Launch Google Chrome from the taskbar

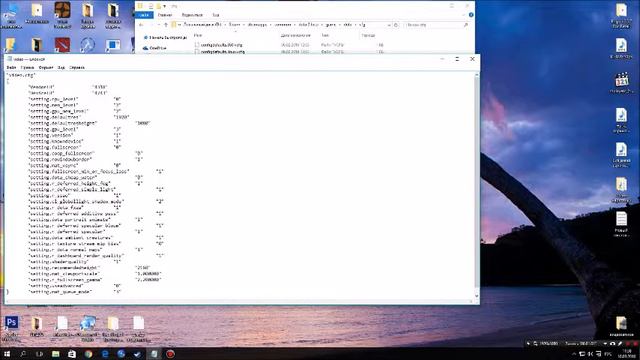88,354
